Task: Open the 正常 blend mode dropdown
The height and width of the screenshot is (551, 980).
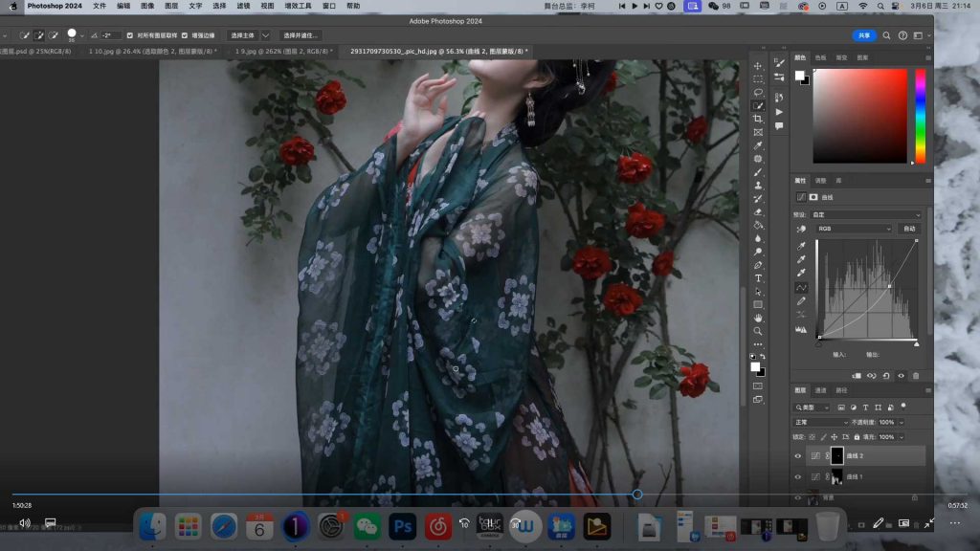Action: [821, 422]
